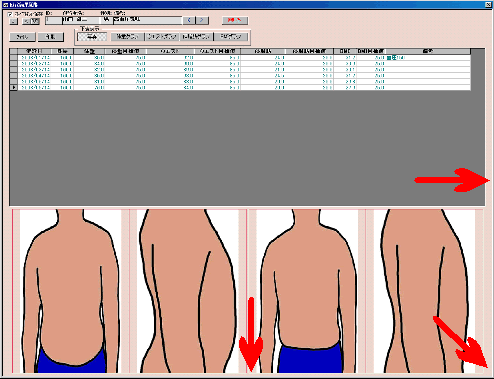Open the back-view photo showing blue trunks with straight waistband
The width and height of the screenshot is (494, 379).
[307, 291]
